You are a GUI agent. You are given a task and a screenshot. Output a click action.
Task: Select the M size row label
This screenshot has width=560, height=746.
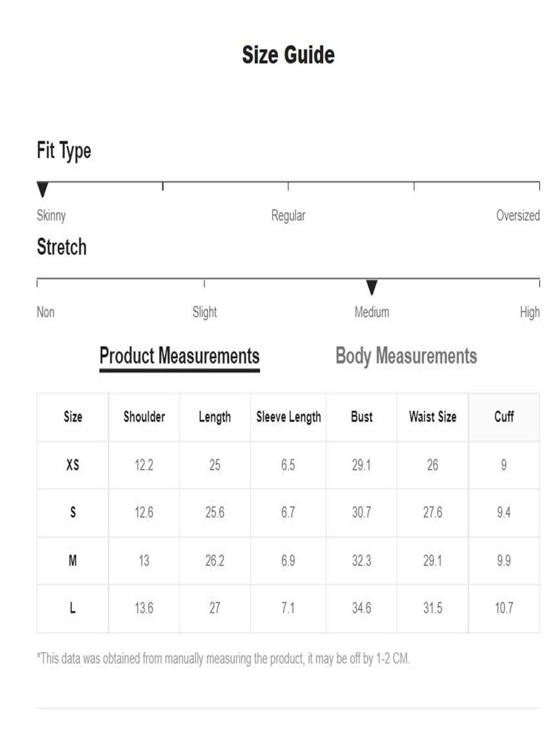coord(73,560)
